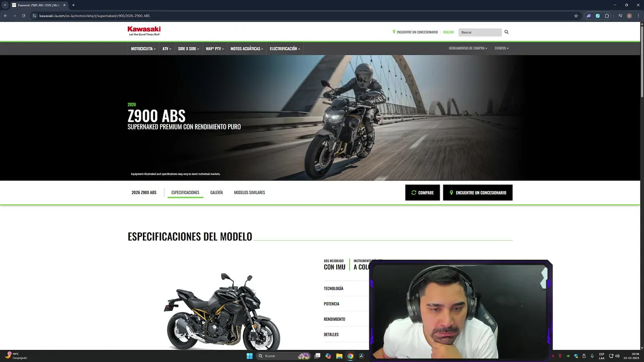The image size is (644, 362).
Task: Open the MOTOS ACUÁTICAS menu
Action: point(247,49)
